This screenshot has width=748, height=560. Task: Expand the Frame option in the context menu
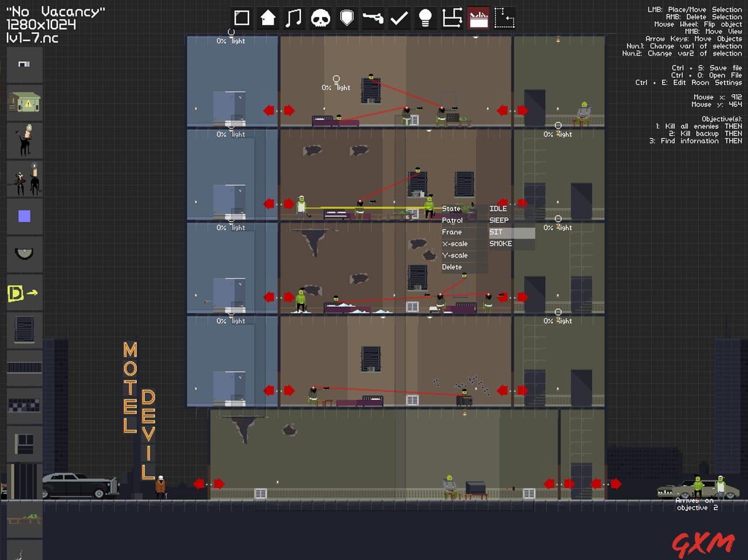pyautogui.click(x=451, y=232)
